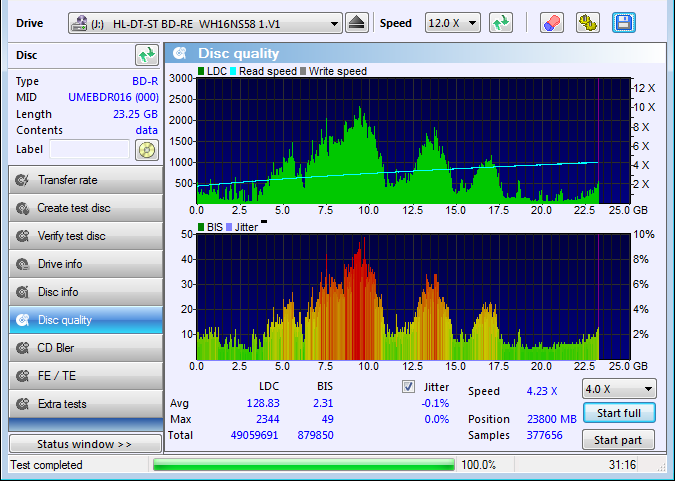Click the jitter average value -0.1%

pyautogui.click(x=435, y=403)
